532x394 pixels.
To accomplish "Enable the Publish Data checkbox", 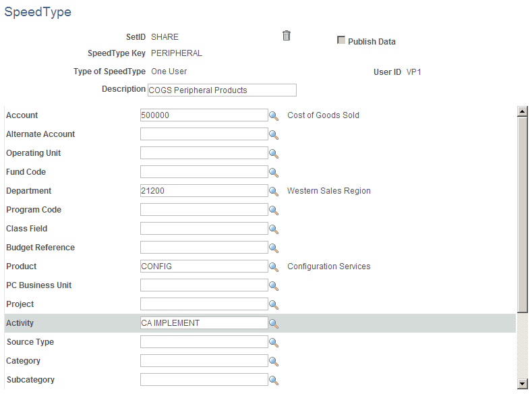I will point(341,40).
